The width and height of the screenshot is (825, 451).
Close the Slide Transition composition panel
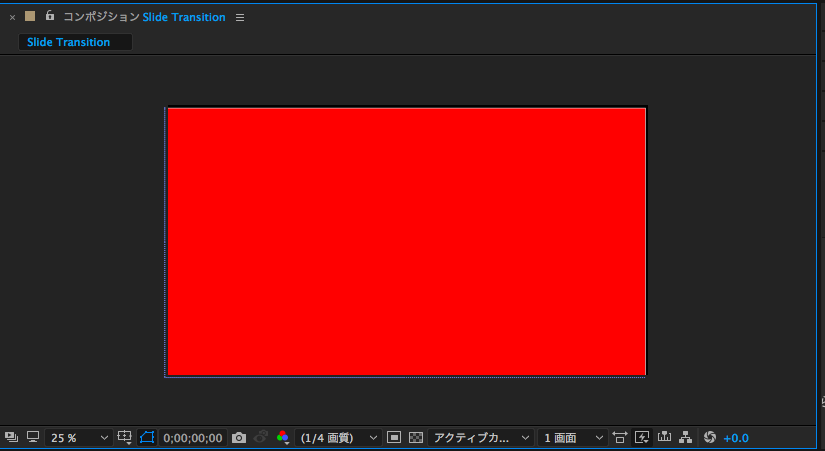pyautogui.click(x=13, y=17)
